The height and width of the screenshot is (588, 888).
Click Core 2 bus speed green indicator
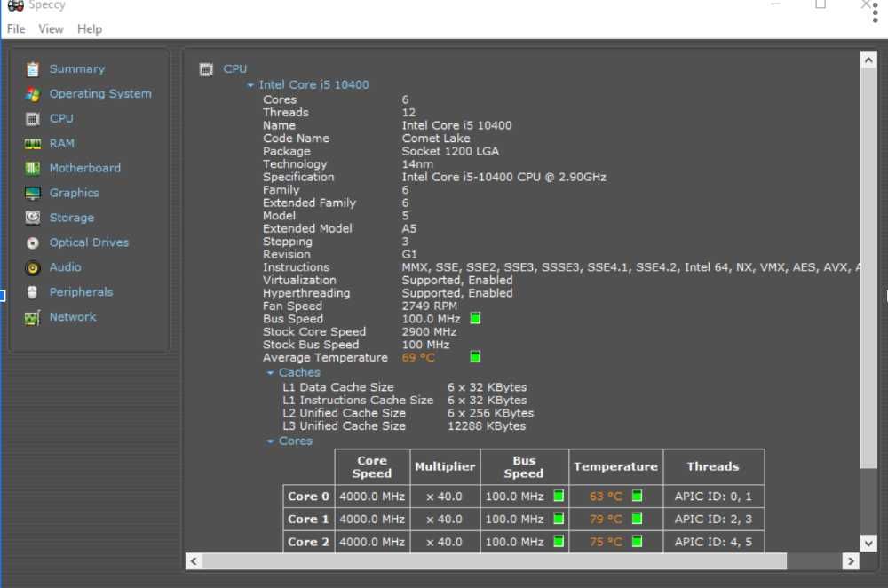coord(559,541)
